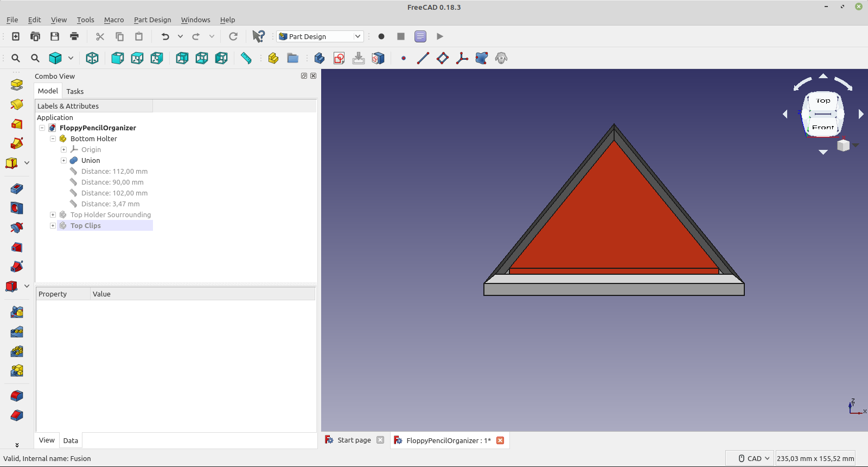The image size is (868, 467).
Task: Click the Create Group folder icon
Action: [293, 58]
